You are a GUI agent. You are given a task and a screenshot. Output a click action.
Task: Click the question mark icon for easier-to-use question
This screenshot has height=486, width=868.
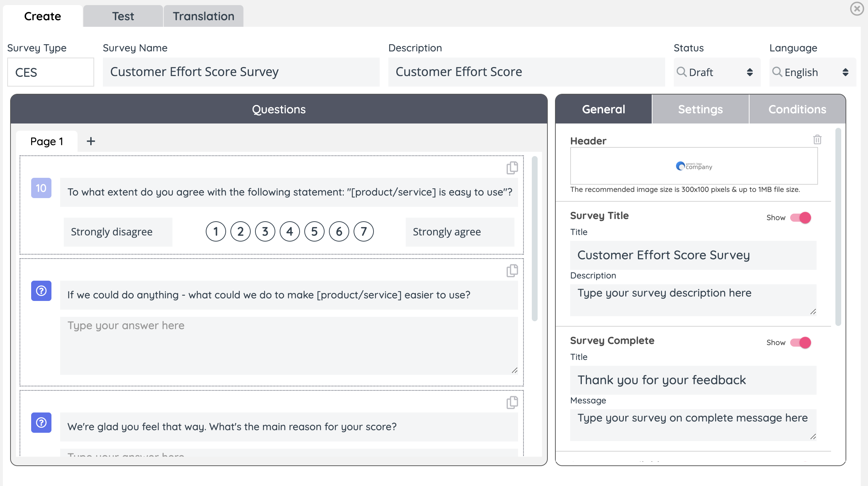point(41,291)
